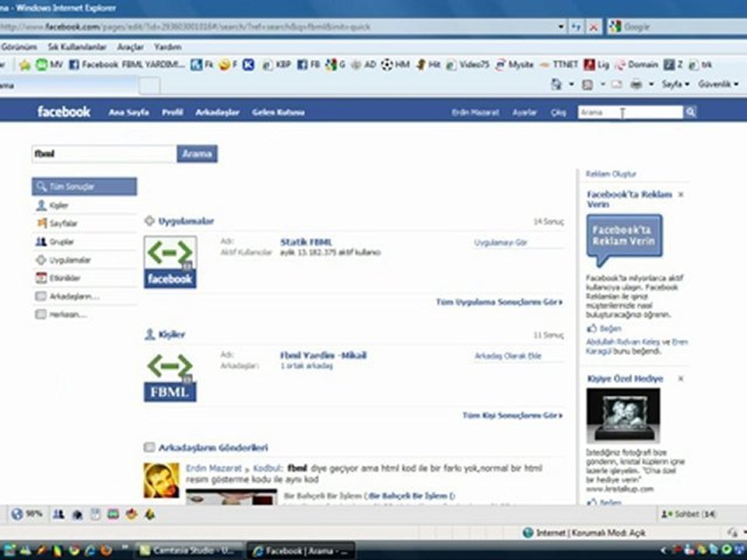This screenshot has width=747, height=560.
Task: Click Fbml Yardim -Mikail result link
Action: pyautogui.click(x=323, y=355)
